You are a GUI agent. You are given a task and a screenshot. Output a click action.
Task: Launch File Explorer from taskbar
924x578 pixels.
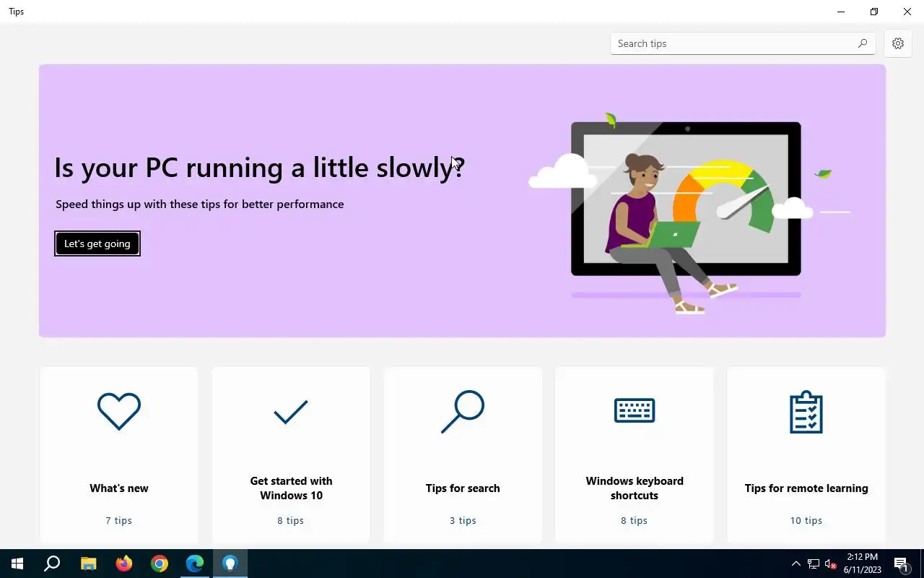point(88,564)
